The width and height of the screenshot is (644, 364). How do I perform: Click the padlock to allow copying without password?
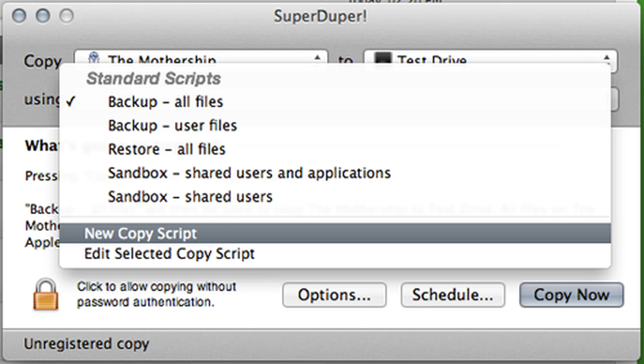[46, 295]
